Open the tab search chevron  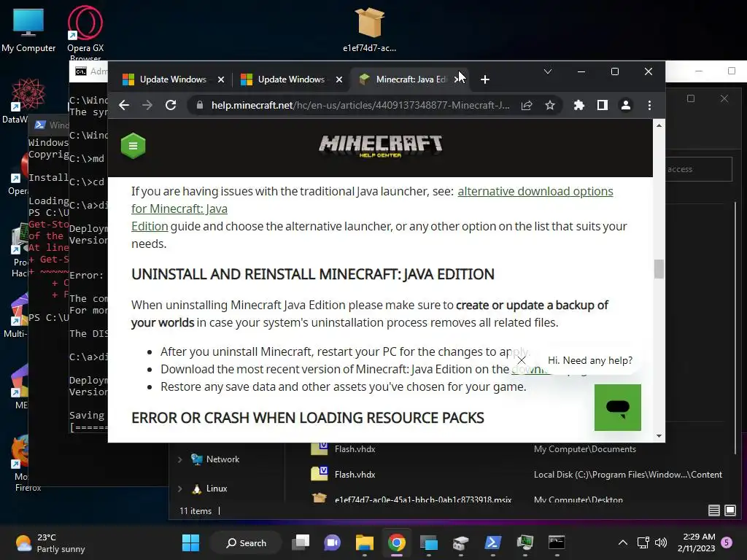point(548,71)
